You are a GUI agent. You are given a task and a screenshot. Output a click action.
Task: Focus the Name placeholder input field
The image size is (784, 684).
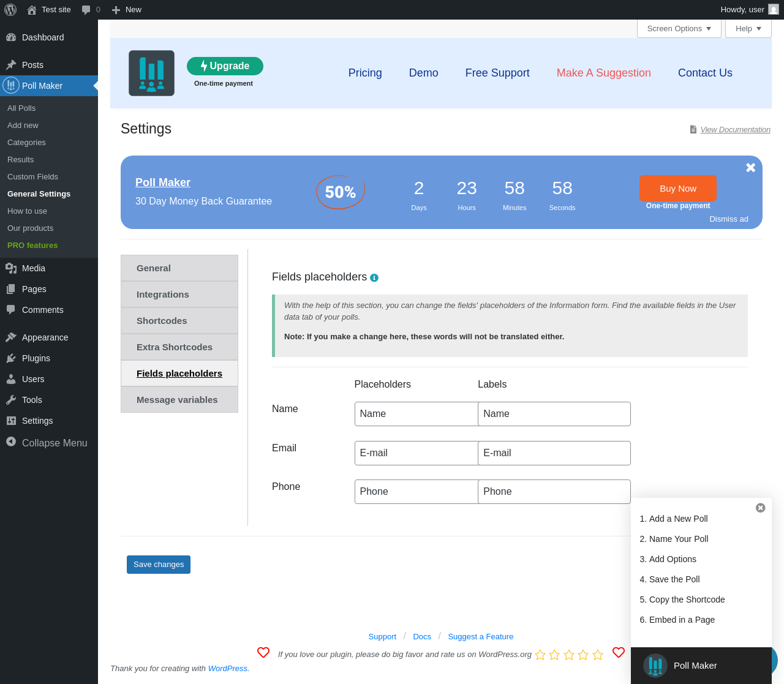click(x=417, y=414)
